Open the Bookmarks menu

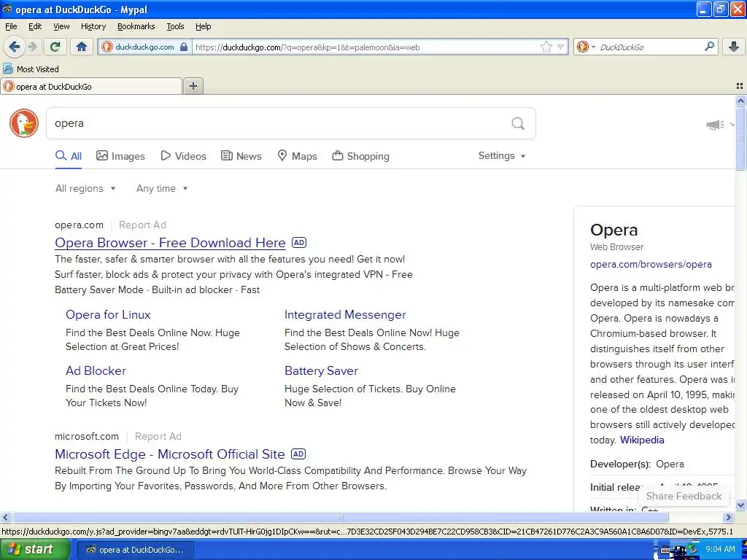point(136,26)
